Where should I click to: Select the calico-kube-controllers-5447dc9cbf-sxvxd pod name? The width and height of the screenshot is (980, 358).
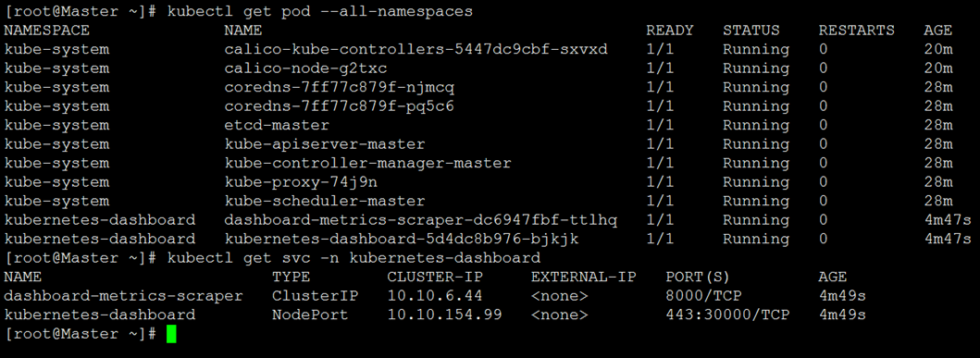[416, 49]
